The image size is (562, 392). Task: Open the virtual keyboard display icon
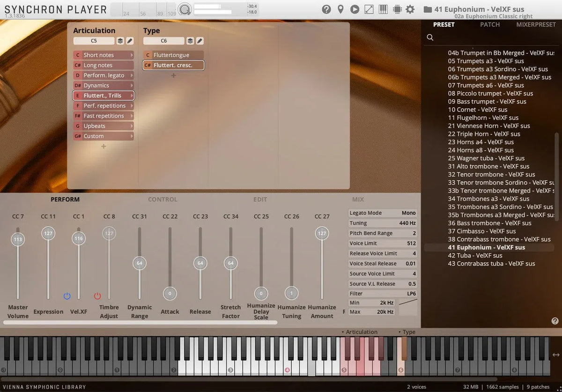click(x=383, y=9)
